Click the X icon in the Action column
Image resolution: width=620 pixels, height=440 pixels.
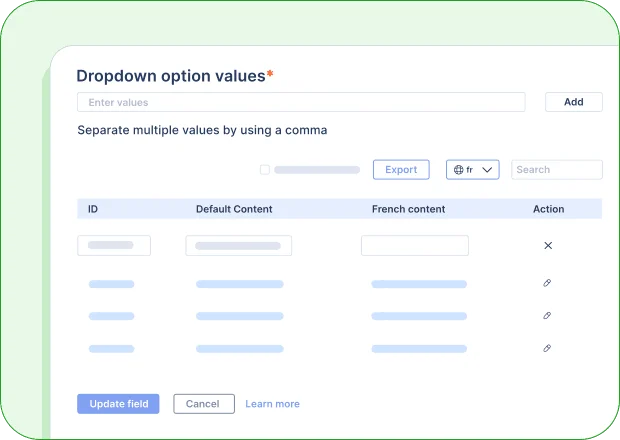[547, 245]
